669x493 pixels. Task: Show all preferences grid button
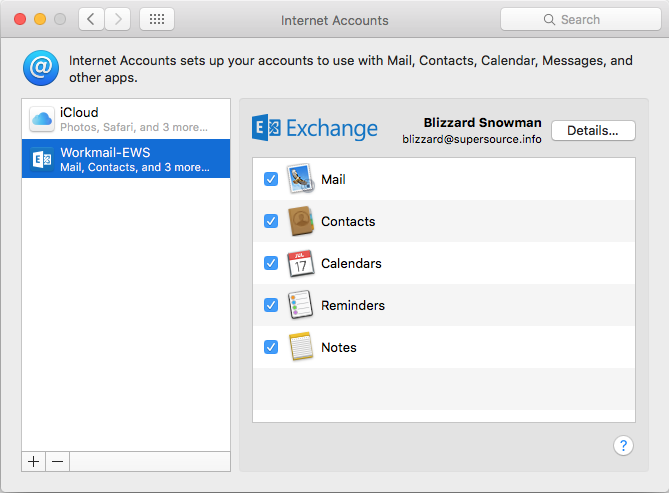tap(157, 19)
